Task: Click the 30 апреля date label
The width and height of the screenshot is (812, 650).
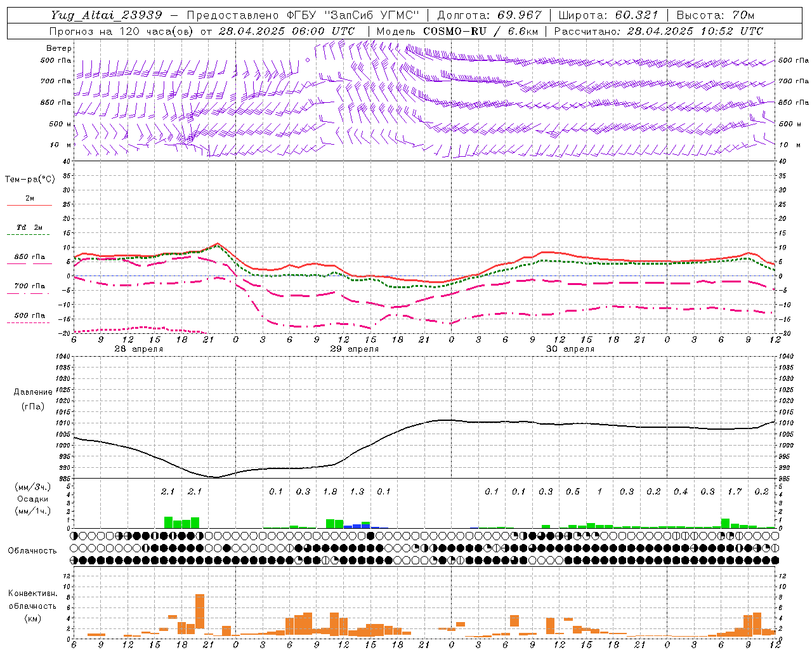Action: pyautogui.click(x=570, y=350)
